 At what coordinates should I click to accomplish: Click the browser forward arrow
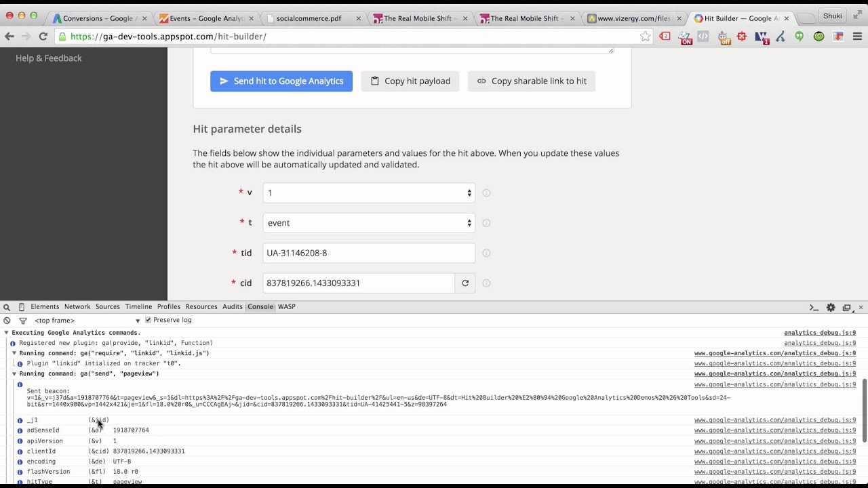click(x=26, y=37)
